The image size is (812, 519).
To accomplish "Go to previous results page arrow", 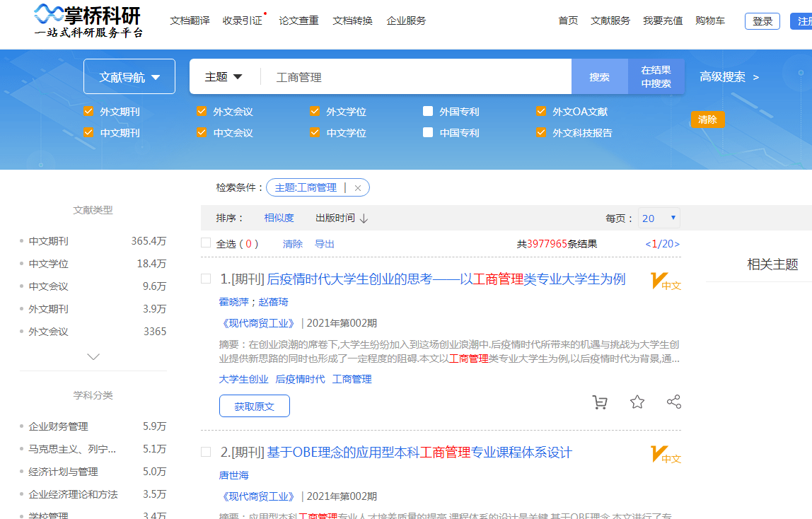I will tap(648, 244).
